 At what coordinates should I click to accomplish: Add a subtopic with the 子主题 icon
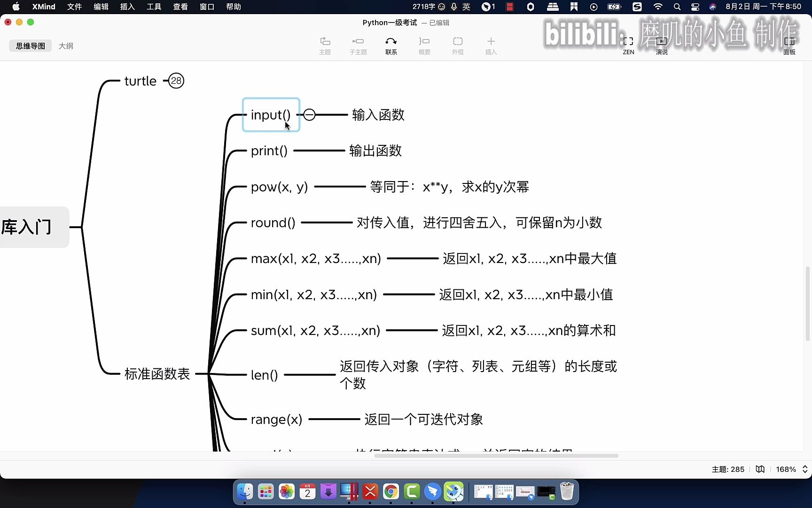pyautogui.click(x=358, y=45)
